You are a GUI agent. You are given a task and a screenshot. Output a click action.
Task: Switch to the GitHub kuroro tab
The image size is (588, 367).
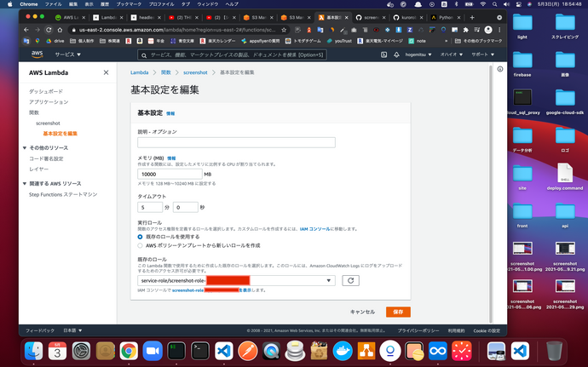407,17
